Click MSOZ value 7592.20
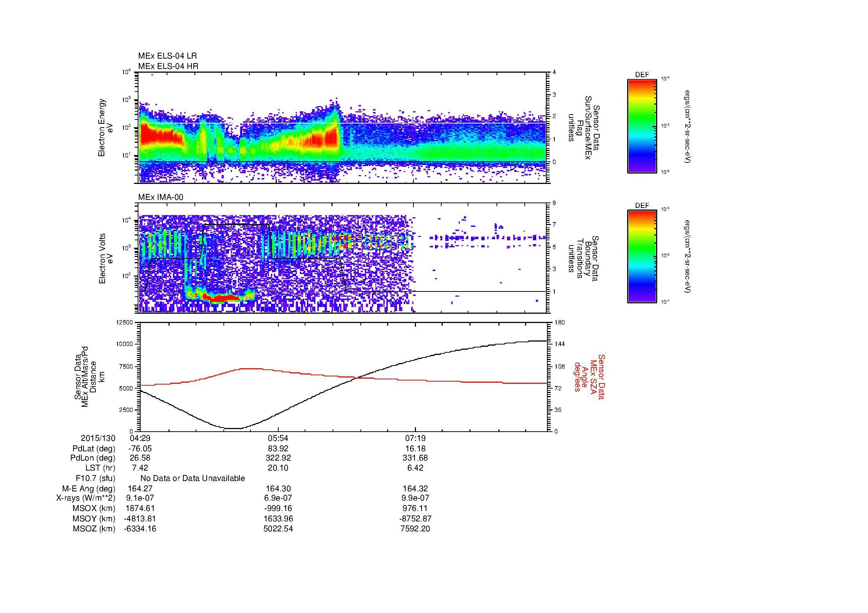Screen dimensions: 868x613 click(x=415, y=529)
